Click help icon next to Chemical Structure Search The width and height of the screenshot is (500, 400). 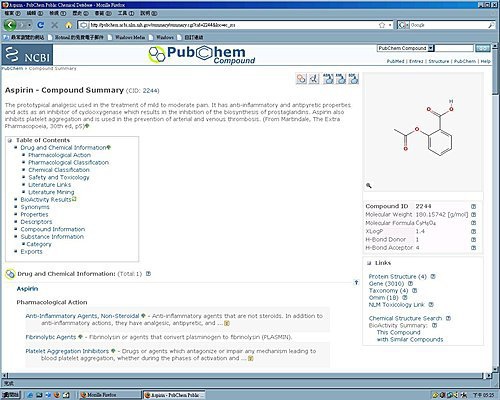point(448,318)
